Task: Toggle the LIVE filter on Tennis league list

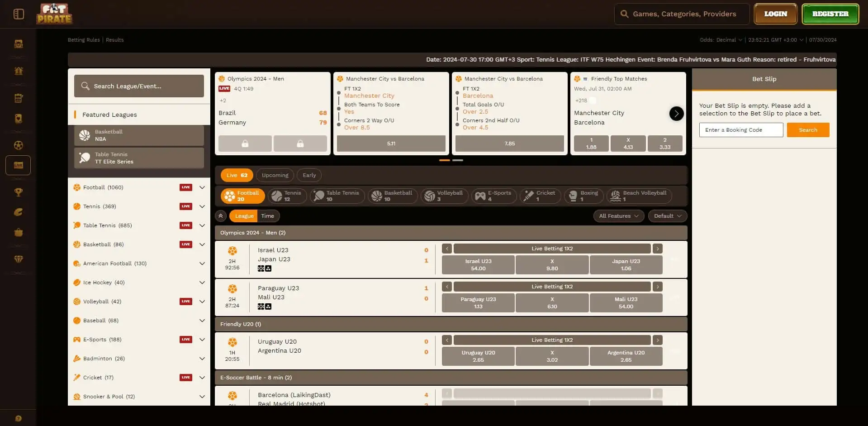Action: click(x=185, y=206)
